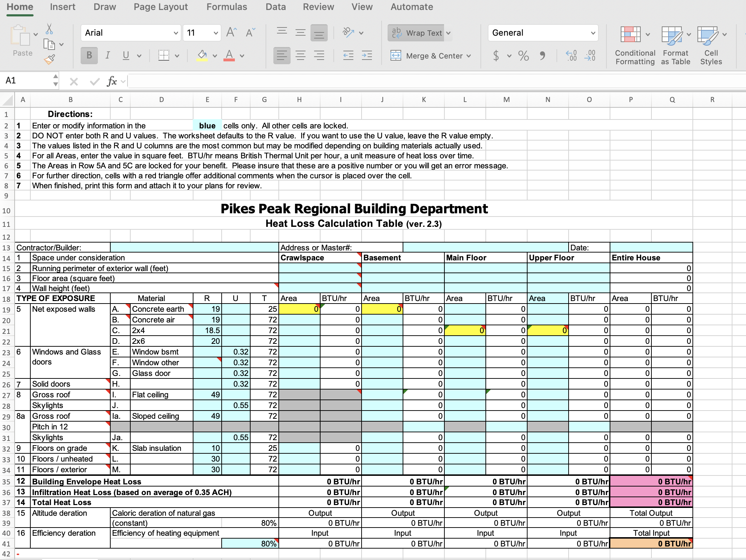Click the Increase Indent icon

[367, 55]
